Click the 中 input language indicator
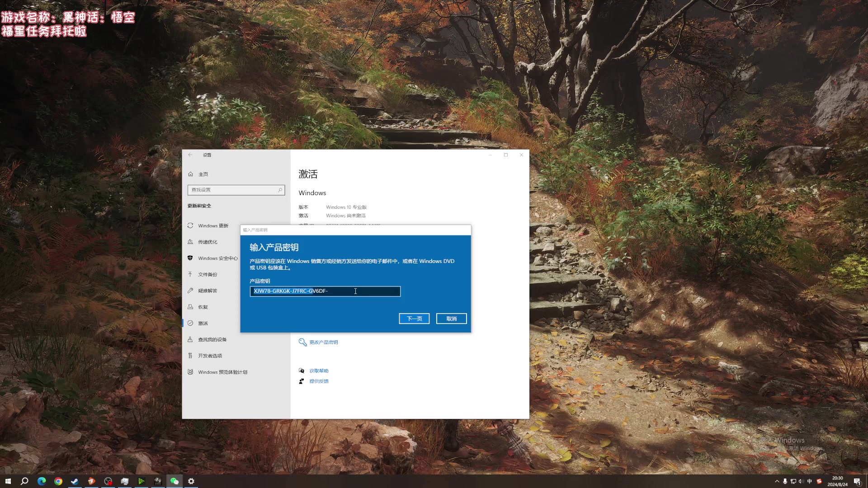 (810, 481)
